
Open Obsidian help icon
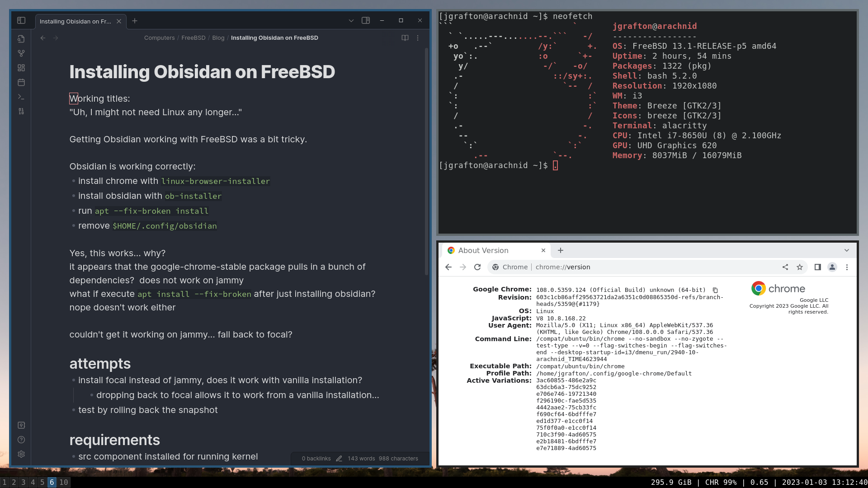click(x=21, y=440)
